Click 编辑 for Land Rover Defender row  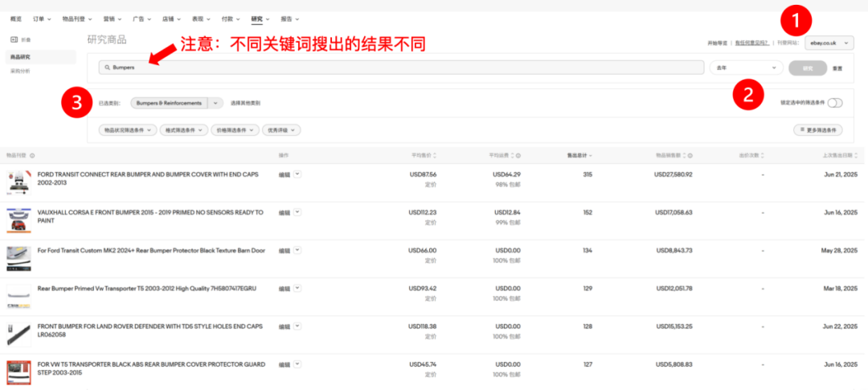pyautogui.click(x=284, y=326)
